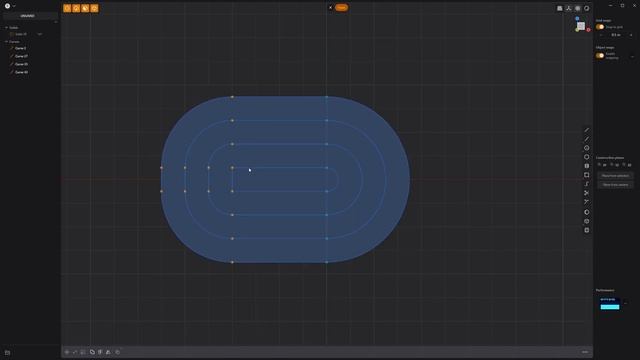Select the Cylinder primitive tool icon
640x360 pixels.
(x=587, y=221)
